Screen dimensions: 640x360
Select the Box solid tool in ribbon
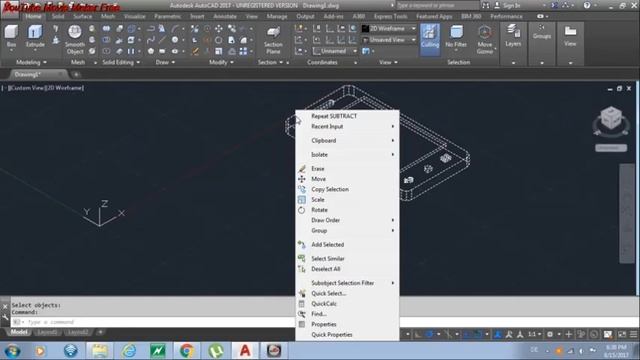click(x=11, y=36)
